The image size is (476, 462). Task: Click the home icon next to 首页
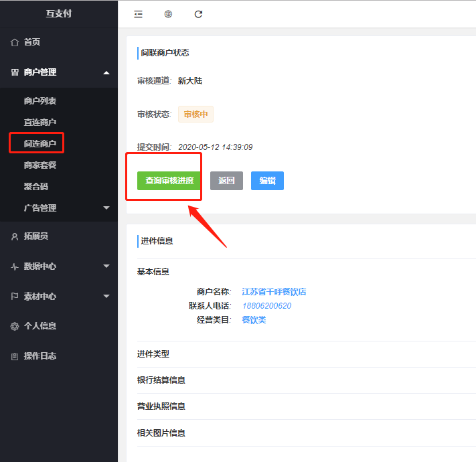(15, 42)
